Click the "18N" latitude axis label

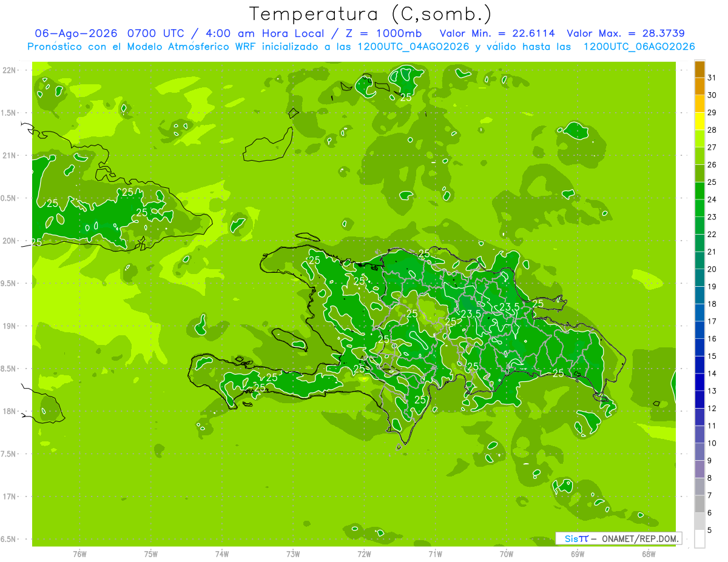click(10, 411)
